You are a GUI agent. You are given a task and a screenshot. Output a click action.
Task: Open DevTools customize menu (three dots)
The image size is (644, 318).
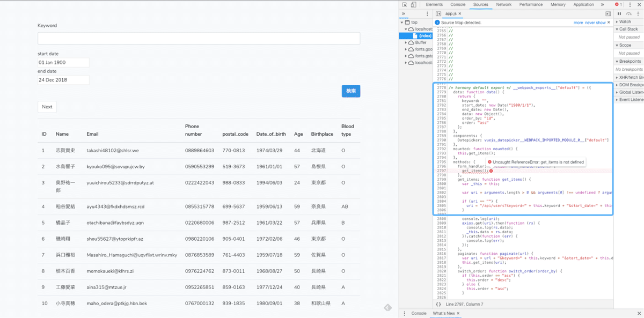(x=631, y=4)
